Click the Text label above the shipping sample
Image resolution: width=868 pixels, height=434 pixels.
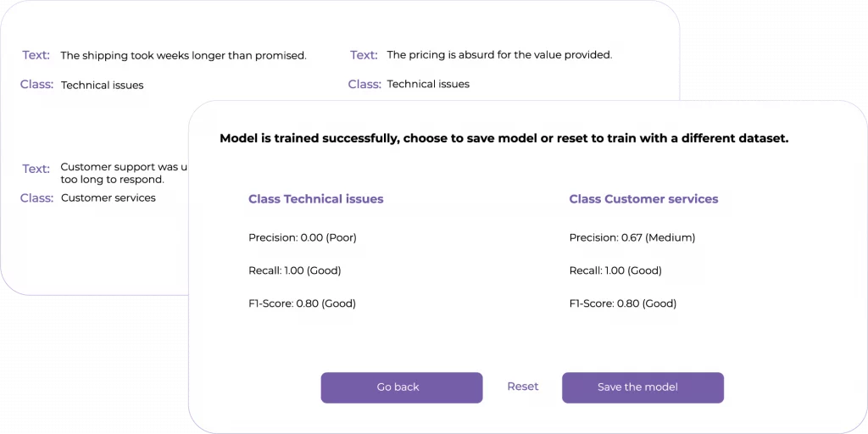coord(36,55)
